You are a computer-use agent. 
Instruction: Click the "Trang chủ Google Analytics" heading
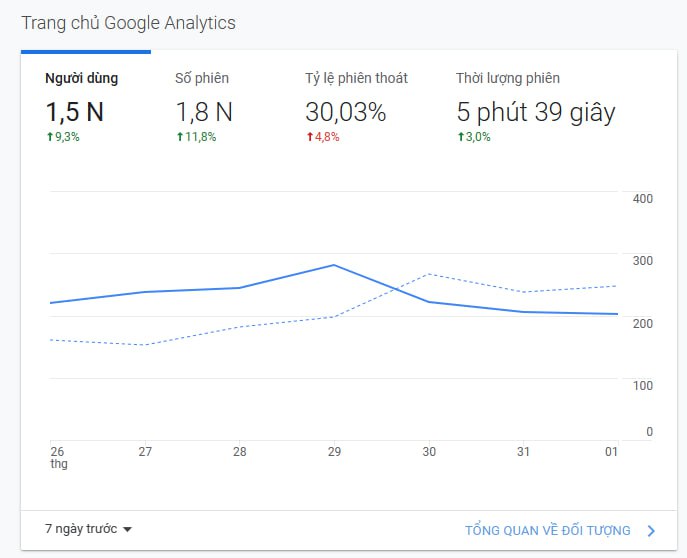pos(129,22)
